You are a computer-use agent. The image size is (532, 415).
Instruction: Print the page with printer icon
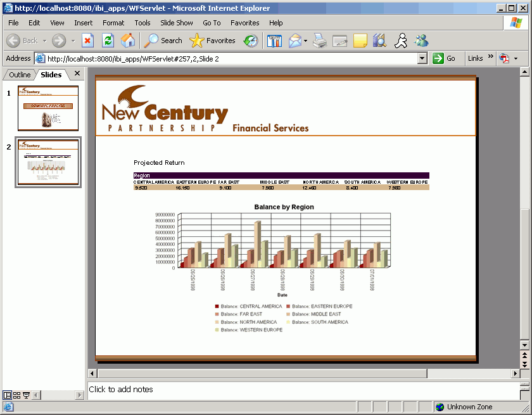pos(320,41)
